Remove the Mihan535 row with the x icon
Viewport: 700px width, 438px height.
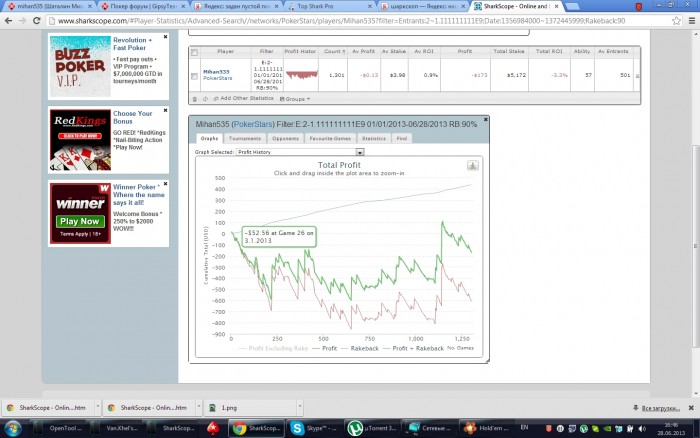pyautogui.click(x=637, y=76)
